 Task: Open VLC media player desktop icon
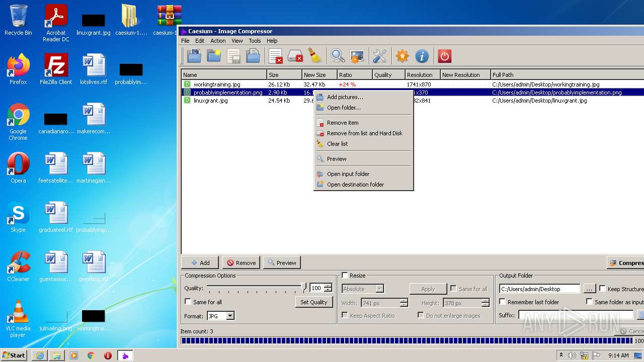point(18,319)
